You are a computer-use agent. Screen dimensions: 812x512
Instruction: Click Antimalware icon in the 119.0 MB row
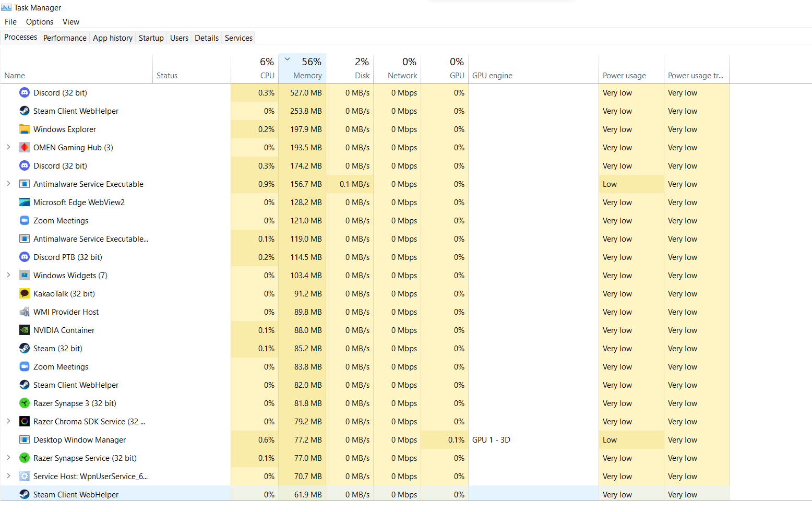click(x=25, y=239)
